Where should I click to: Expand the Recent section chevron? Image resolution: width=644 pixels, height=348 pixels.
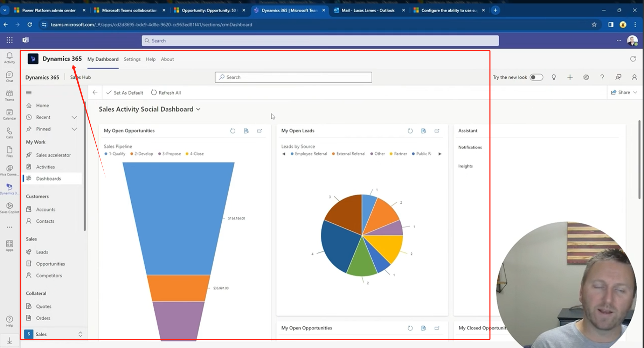[74, 117]
